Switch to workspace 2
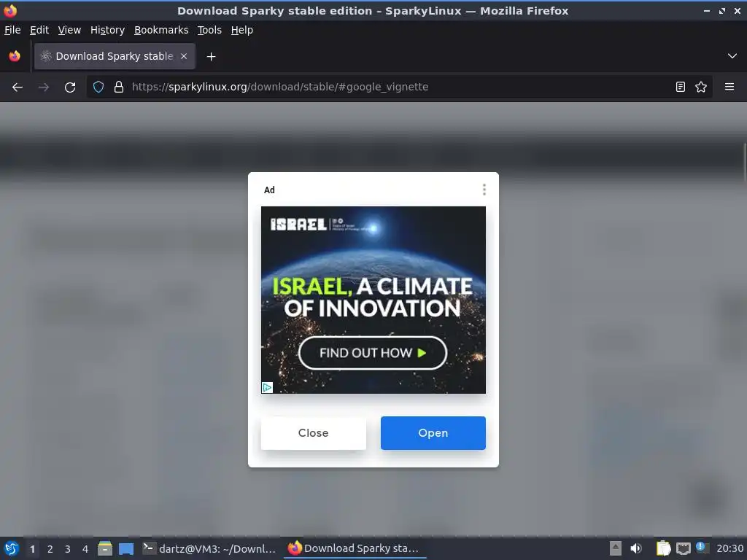 (50, 549)
